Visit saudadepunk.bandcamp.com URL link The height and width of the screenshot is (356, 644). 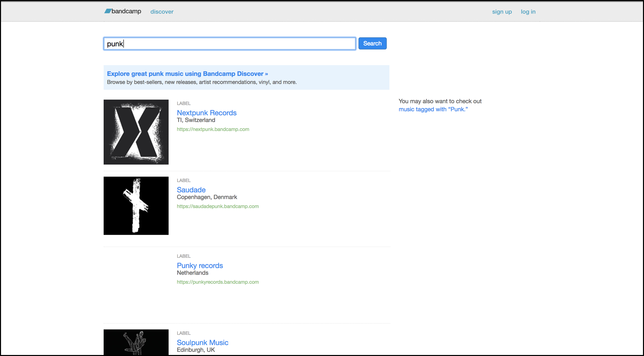[218, 206]
